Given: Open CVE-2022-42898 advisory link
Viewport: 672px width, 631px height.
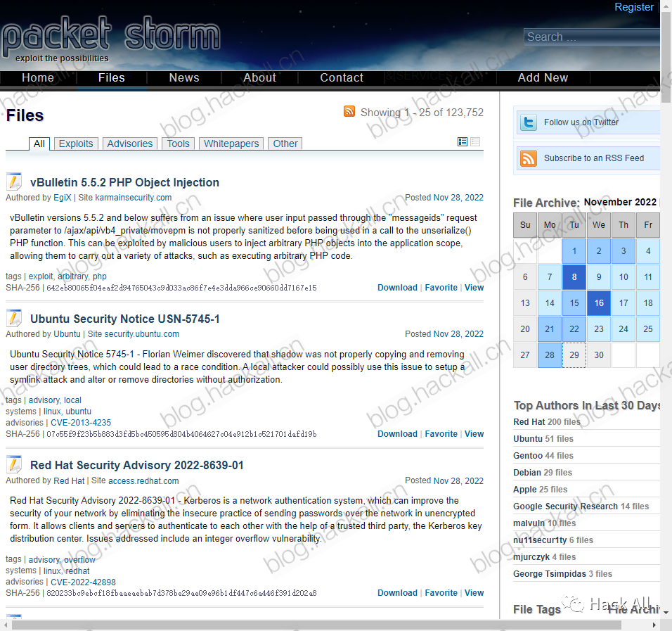Looking at the screenshot, I should (83, 582).
